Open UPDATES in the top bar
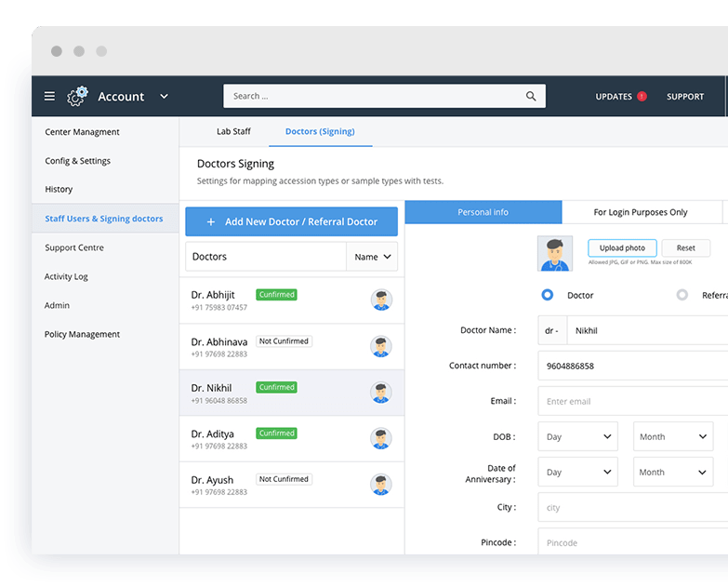 pyautogui.click(x=614, y=97)
